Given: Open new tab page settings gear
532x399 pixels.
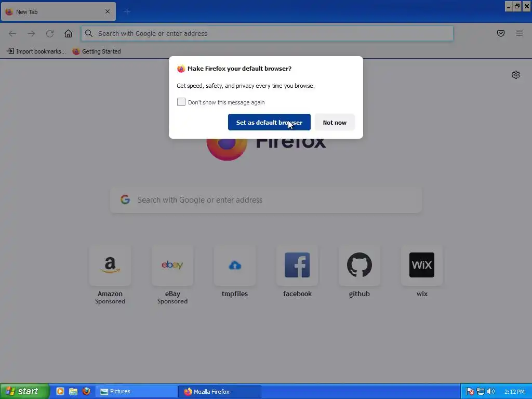Looking at the screenshot, I should coord(516,75).
